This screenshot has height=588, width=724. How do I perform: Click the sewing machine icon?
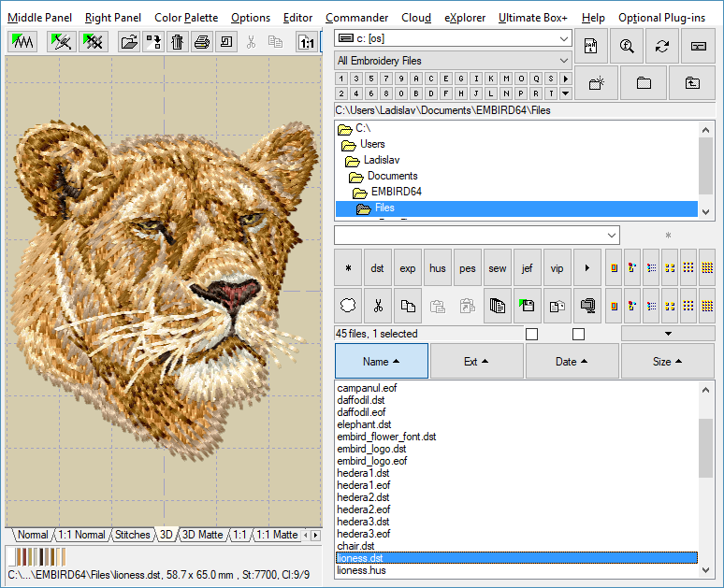226,42
